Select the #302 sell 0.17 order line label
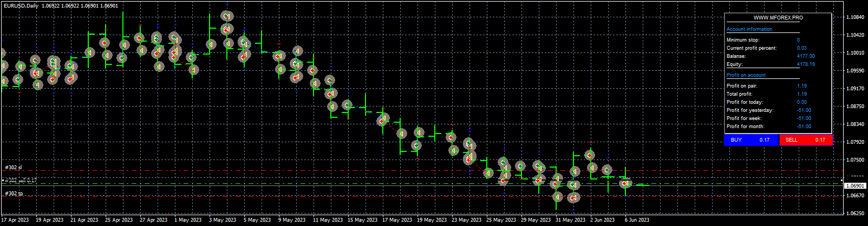Viewport: 868px width, 226px height. point(21,180)
